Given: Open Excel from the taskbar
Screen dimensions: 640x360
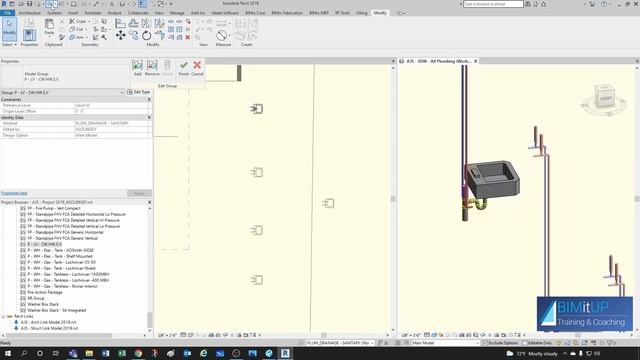Looking at the screenshot, I should click(x=122, y=353).
